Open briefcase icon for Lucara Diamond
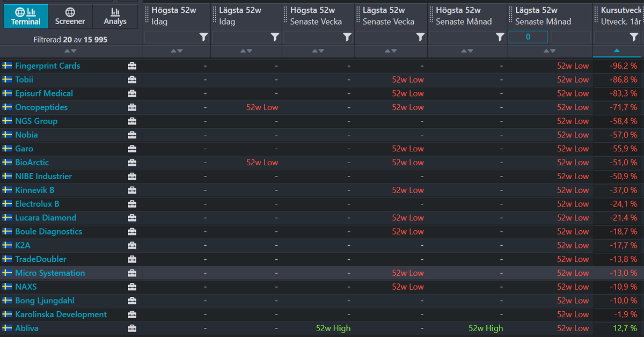 132,218
